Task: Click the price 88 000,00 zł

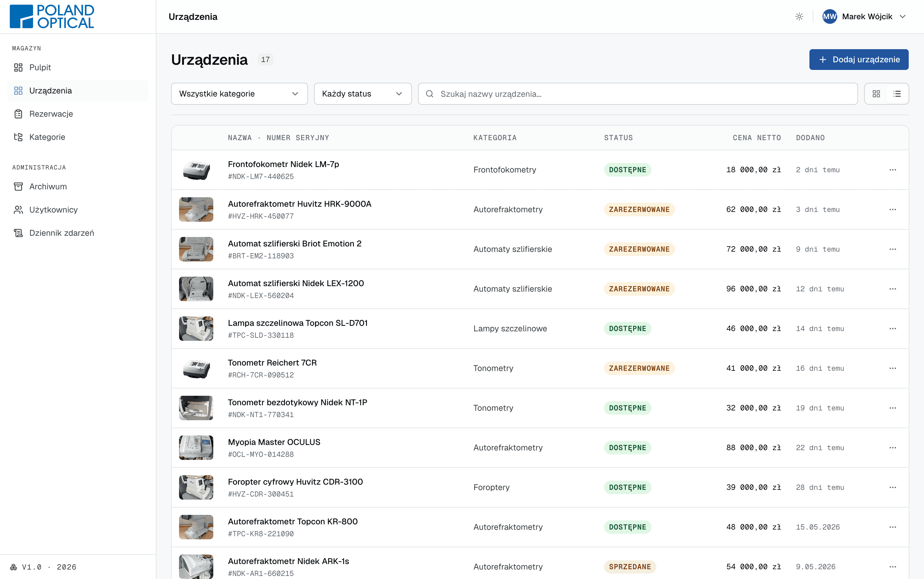Action: [754, 448]
